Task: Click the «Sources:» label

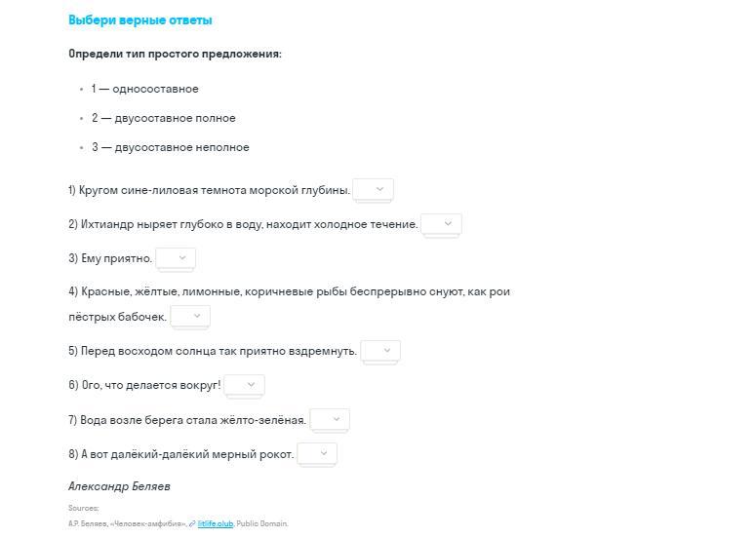Action: [84, 509]
